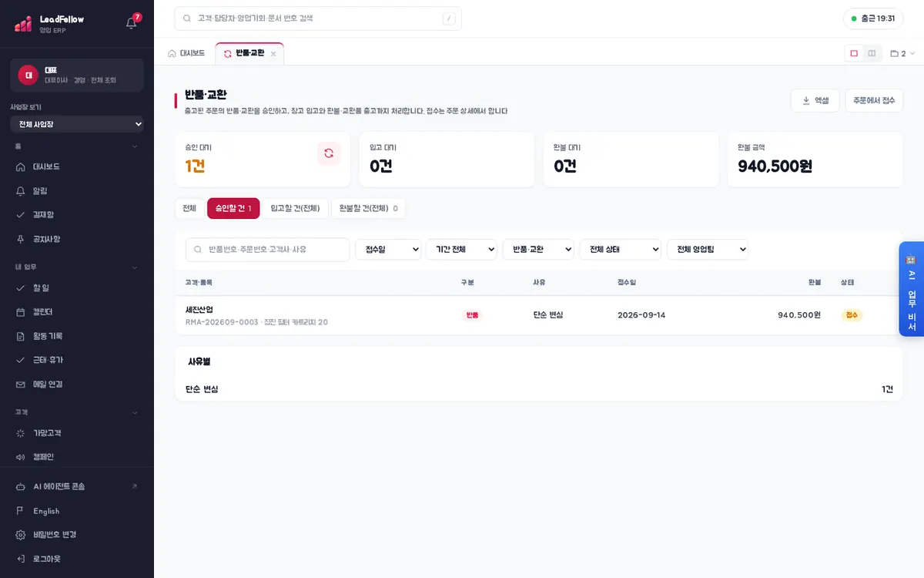The height and width of the screenshot is (578, 924).
Task: Go to 알림 in the sidebar
Action: tap(77, 190)
